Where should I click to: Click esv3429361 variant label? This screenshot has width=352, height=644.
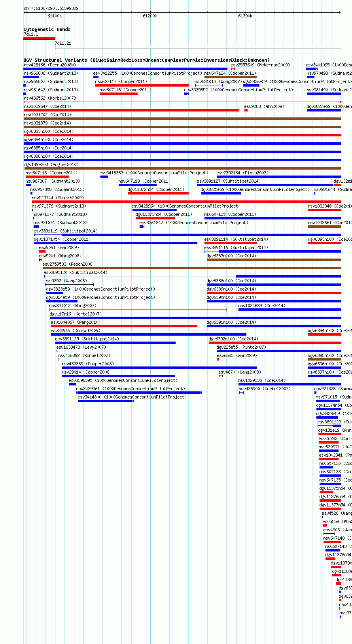click(131, 389)
